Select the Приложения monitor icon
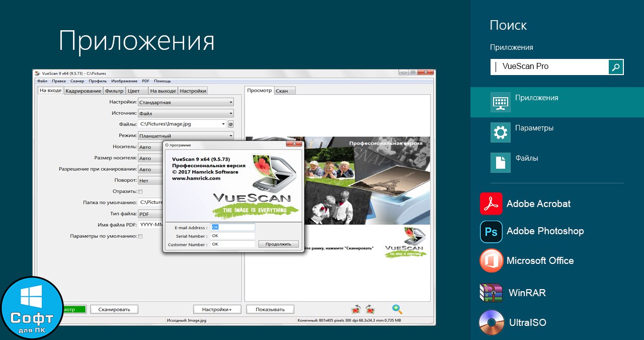 click(x=500, y=102)
